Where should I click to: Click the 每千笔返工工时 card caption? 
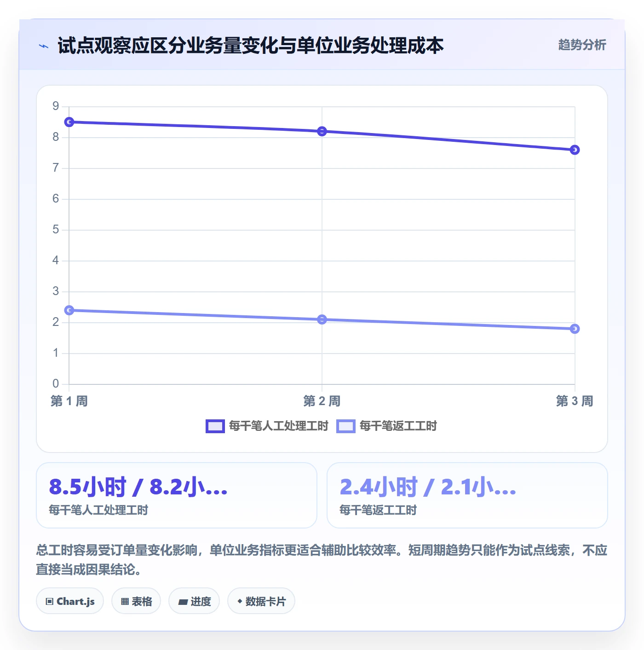(378, 510)
